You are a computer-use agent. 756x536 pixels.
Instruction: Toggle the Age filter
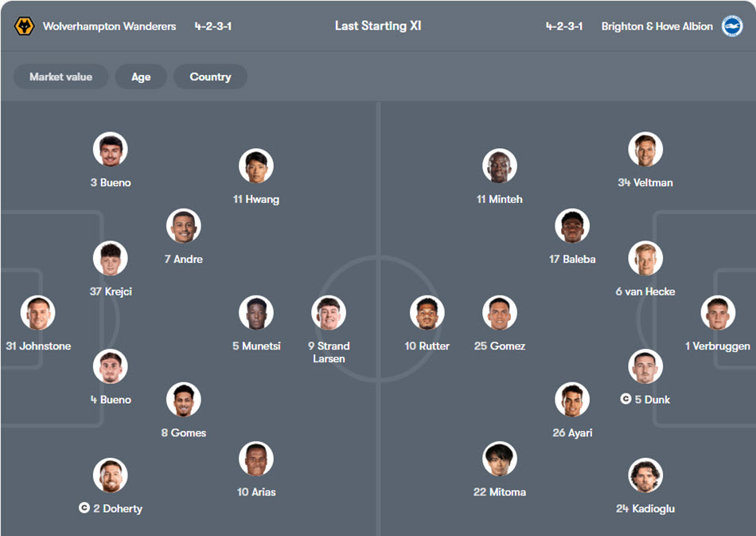[x=141, y=77]
